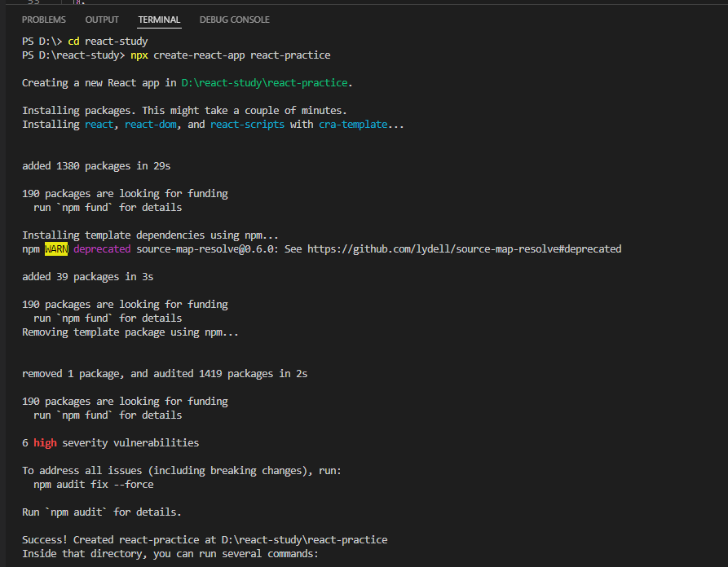Click the GitHub source-map-resolve deprecated link
The image size is (728, 567).
tap(465, 249)
